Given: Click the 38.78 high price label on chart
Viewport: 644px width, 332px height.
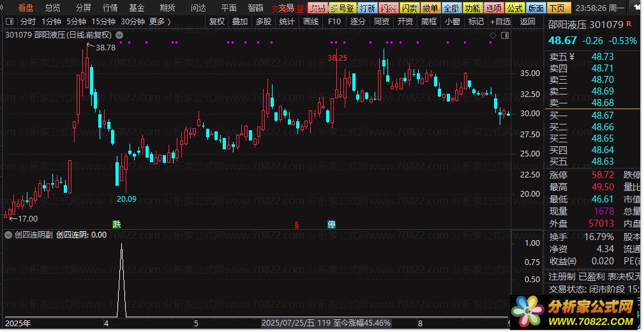Looking at the screenshot, I should tap(105, 48).
